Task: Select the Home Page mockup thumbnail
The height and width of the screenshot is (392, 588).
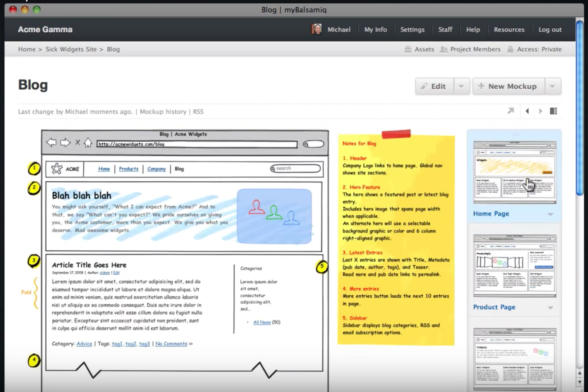Action: [x=514, y=172]
